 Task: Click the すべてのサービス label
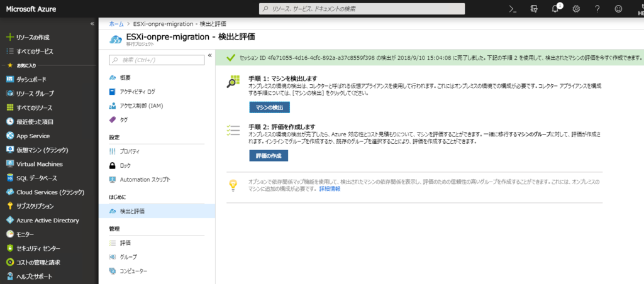[35, 52]
